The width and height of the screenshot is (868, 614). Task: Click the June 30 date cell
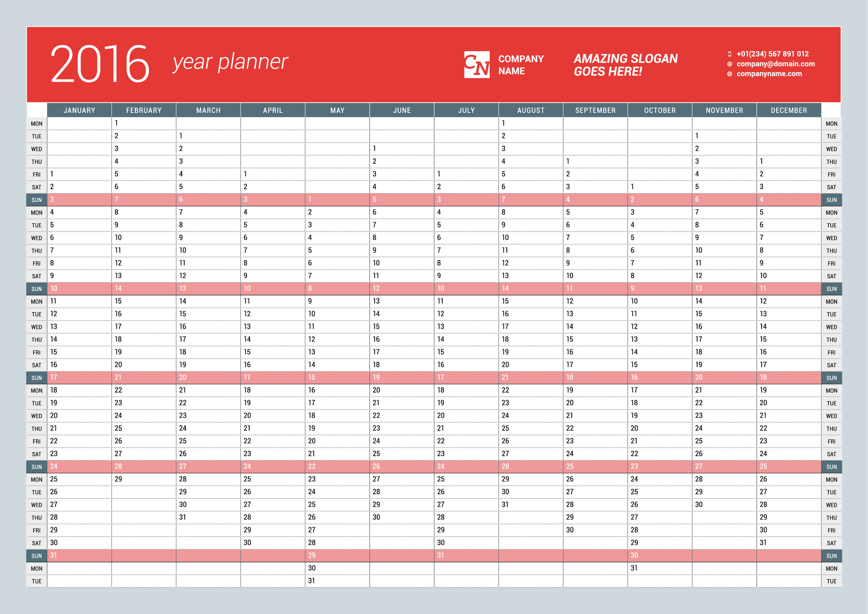(402, 517)
